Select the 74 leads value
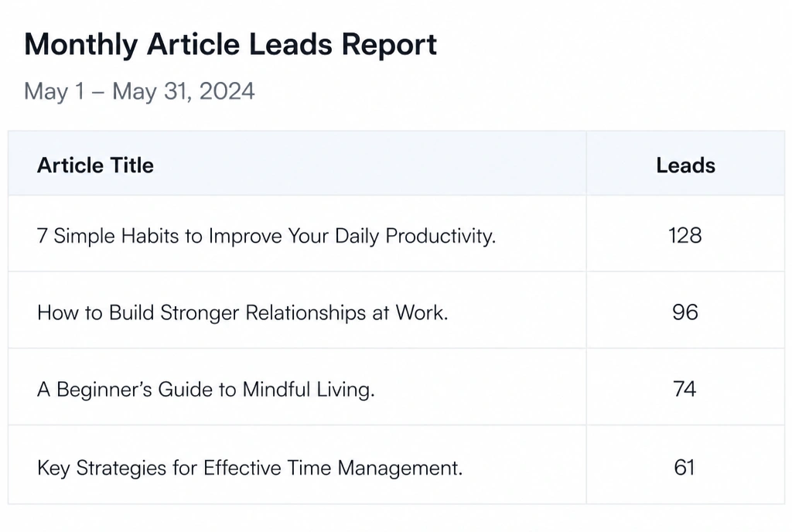Image resolution: width=792 pixels, height=532 pixels. [685, 389]
